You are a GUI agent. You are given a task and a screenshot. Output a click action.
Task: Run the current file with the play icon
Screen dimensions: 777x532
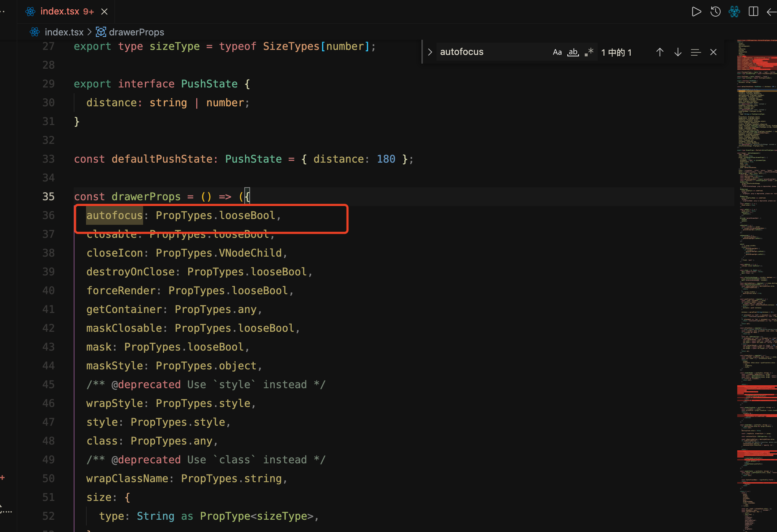point(696,12)
